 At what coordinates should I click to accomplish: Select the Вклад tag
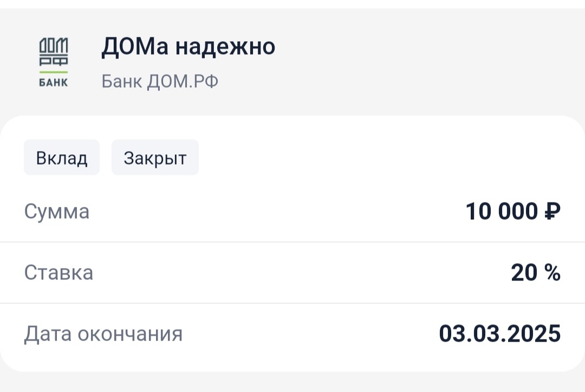(x=61, y=158)
